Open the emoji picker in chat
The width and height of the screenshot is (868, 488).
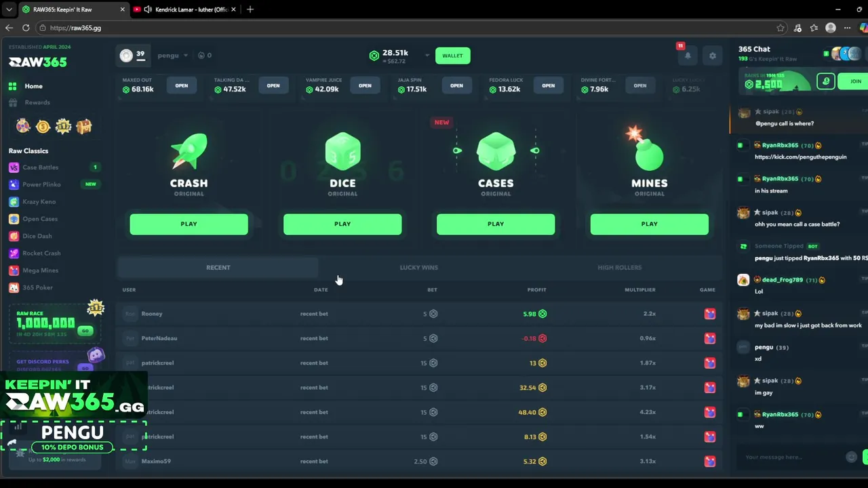(851, 457)
